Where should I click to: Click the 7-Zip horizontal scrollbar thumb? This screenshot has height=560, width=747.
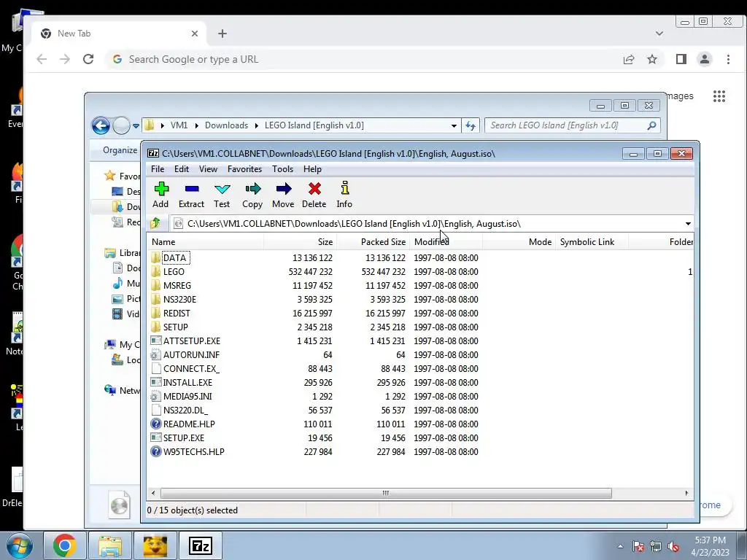386,493
